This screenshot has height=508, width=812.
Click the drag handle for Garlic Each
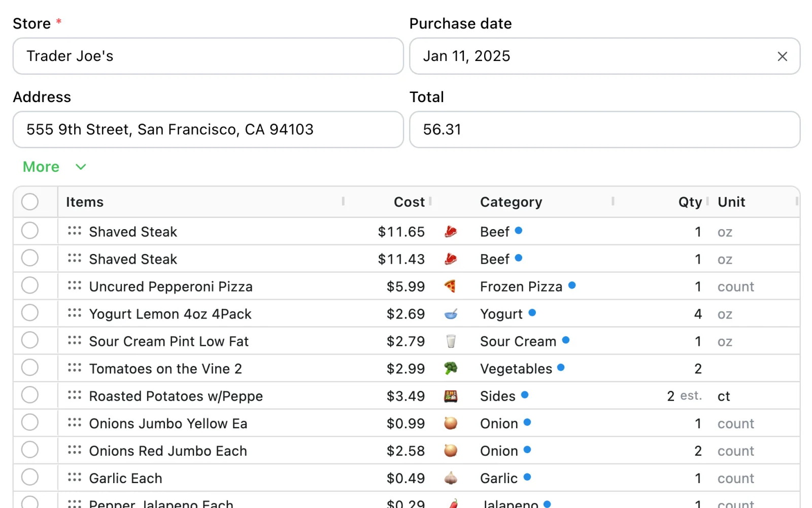coord(75,478)
